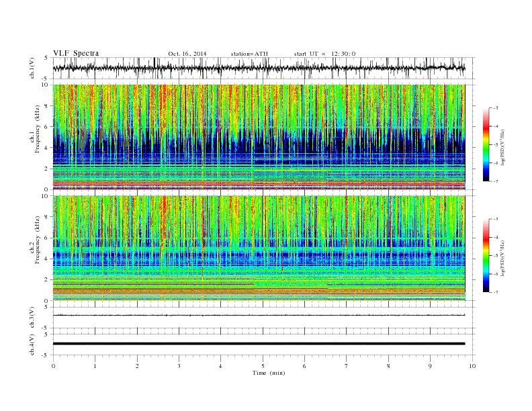Click the '-7' label on ch.2 color bar
This screenshot has width=532, height=411.
click(495, 292)
